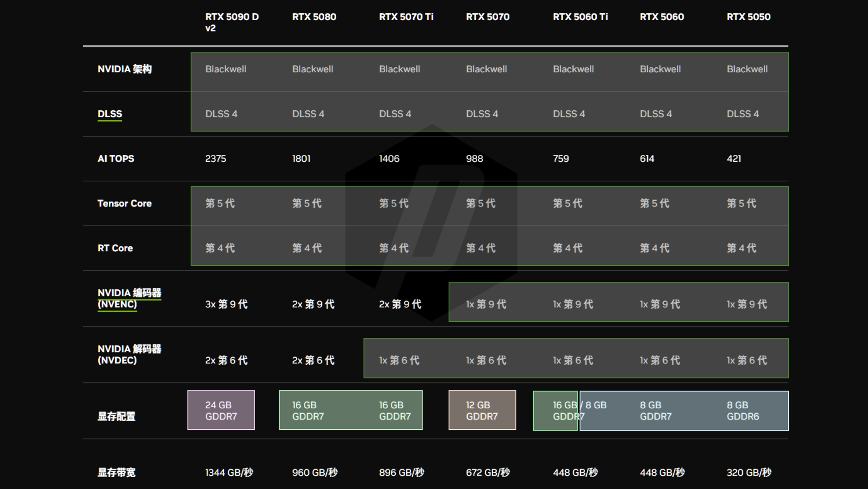Select the RTX 5050 column header
The height and width of the screenshot is (489, 868).
coord(748,17)
